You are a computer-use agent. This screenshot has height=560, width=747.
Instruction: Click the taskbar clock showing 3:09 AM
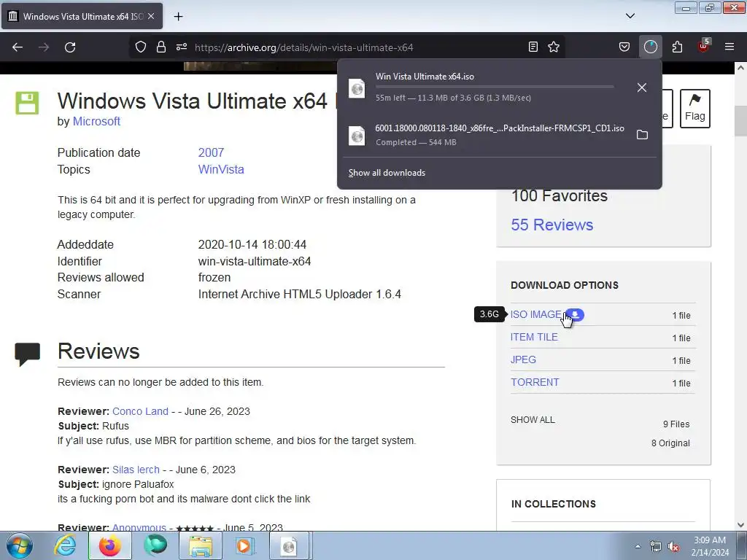click(710, 546)
